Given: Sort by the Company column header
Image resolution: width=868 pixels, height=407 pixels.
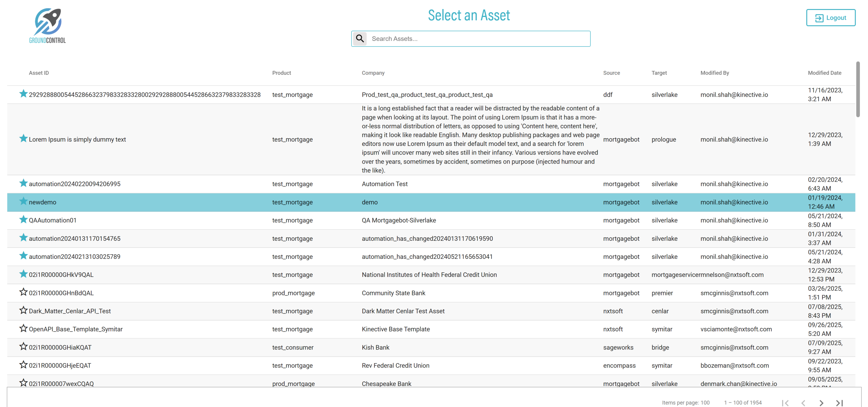Looking at the screenshot, I should pos(373,73).
